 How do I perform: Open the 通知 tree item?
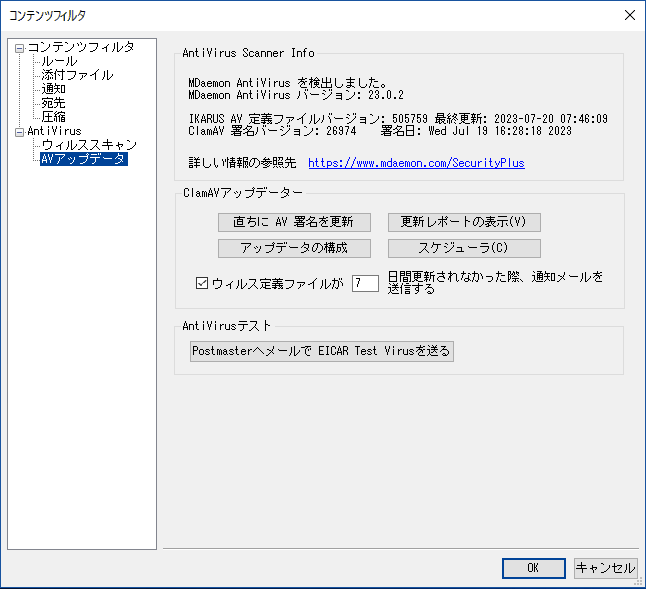(x=53, y=89)
